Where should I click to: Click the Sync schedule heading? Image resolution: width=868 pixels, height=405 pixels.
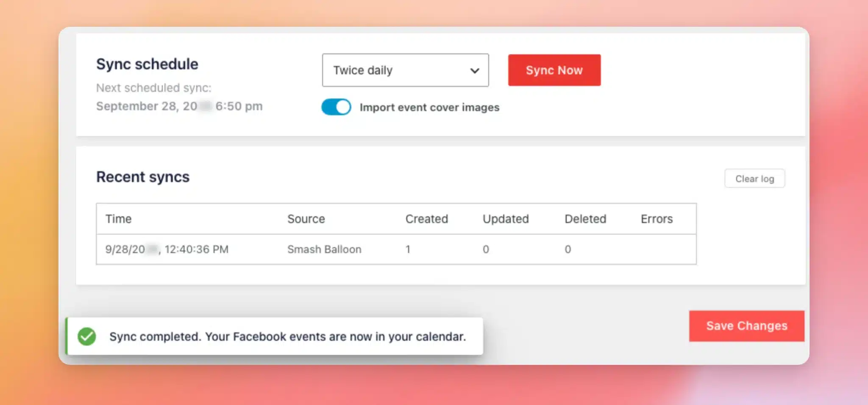147,64
